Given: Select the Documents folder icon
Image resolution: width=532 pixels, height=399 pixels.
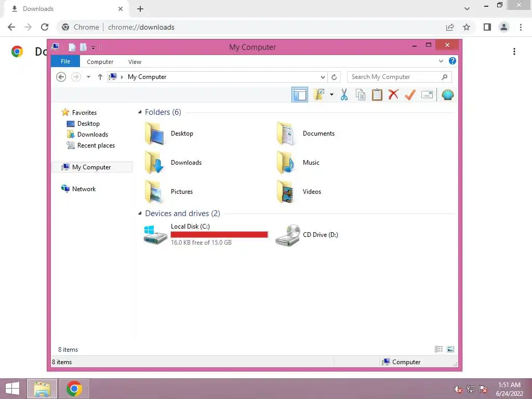Looking at the screenshot, I should (286, 134).
